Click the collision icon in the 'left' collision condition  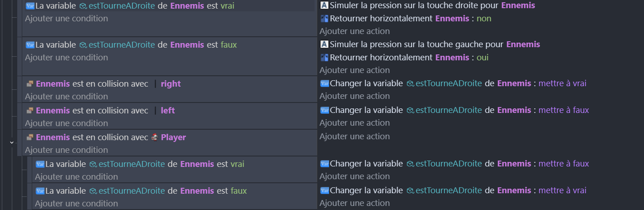(x=30, y=111)
